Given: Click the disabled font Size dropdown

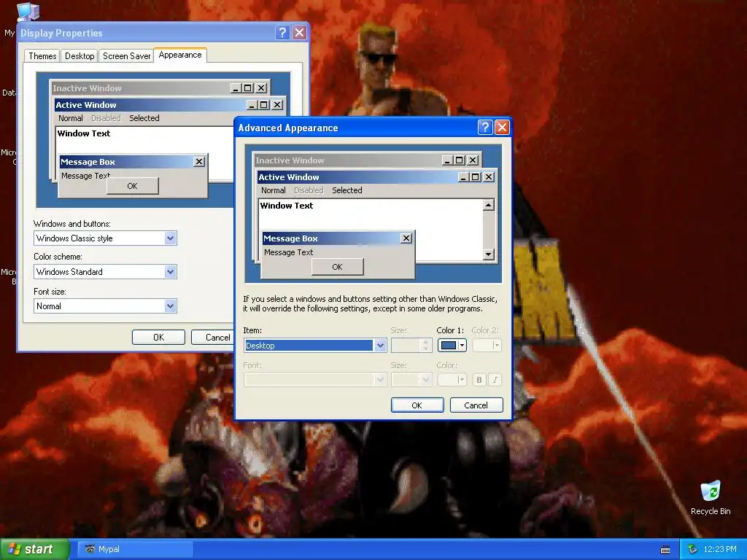Looking at the screenshot, I should [411, 379].
